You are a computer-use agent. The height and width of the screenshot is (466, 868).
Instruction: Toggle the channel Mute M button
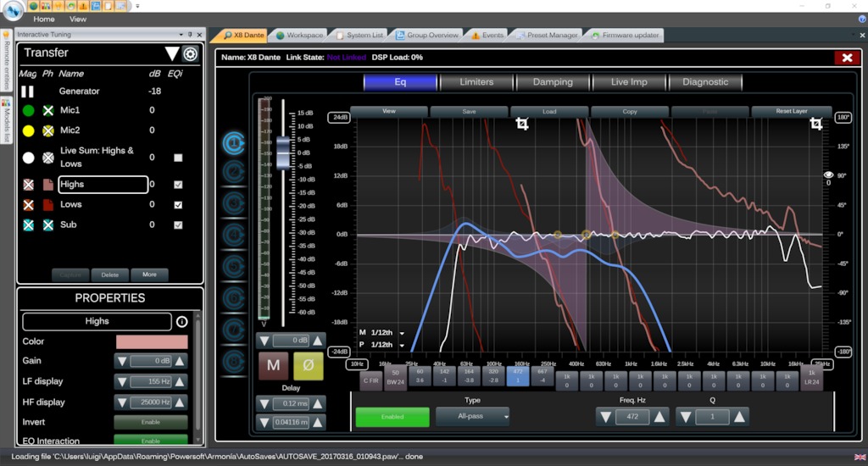[x=274, y=365]
